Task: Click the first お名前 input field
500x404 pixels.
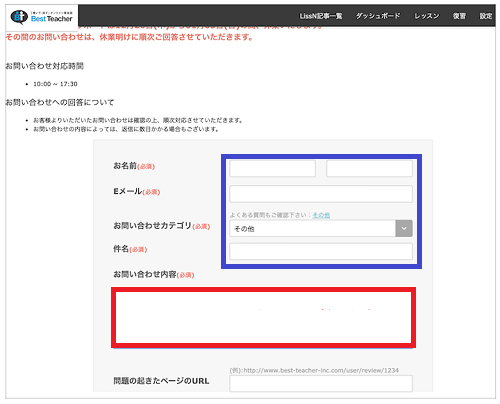Action: [272, 168]
